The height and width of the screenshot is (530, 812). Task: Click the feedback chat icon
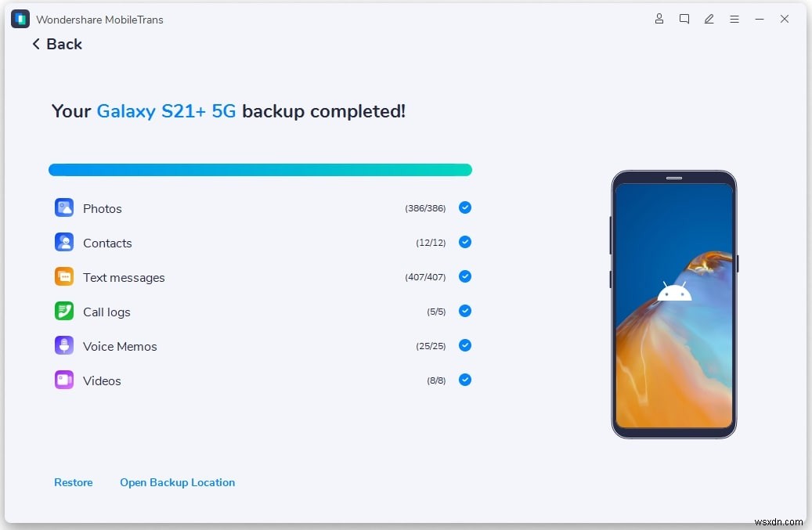(x=684, y=19)
